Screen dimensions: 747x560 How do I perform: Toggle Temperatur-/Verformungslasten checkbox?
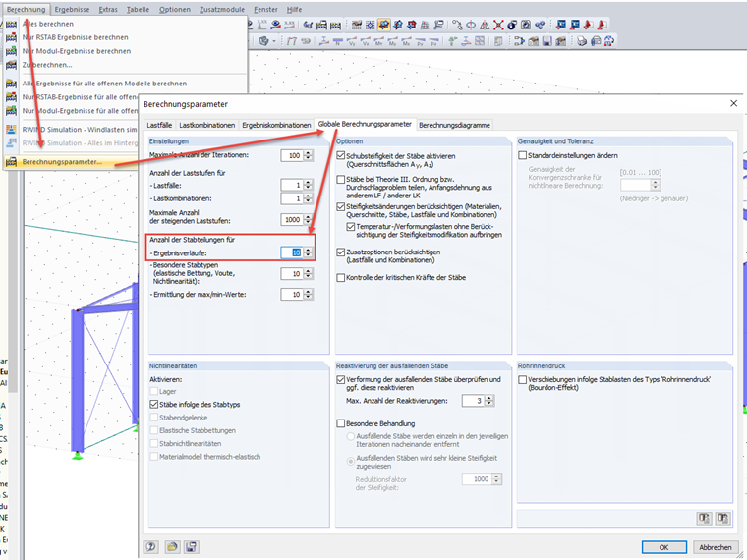tap(351, 227)
